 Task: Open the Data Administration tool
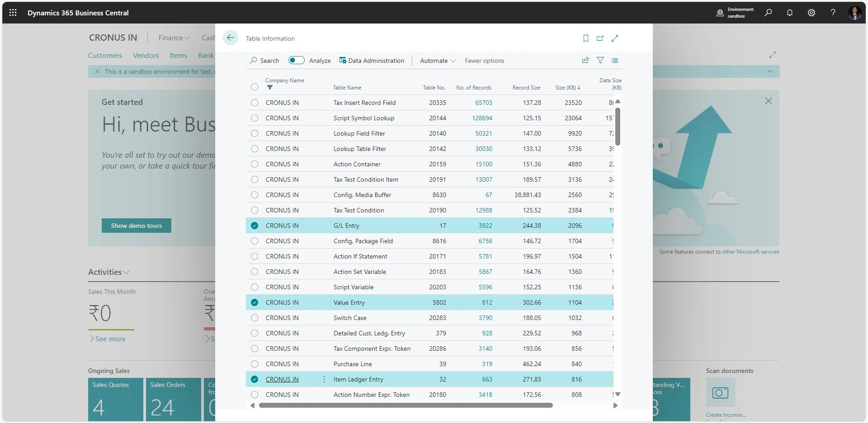372,60
